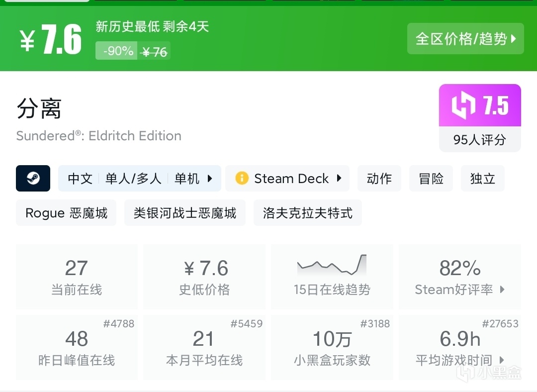Expand the 平均游戏时间 arrow
537x392 pixels.
502,360
